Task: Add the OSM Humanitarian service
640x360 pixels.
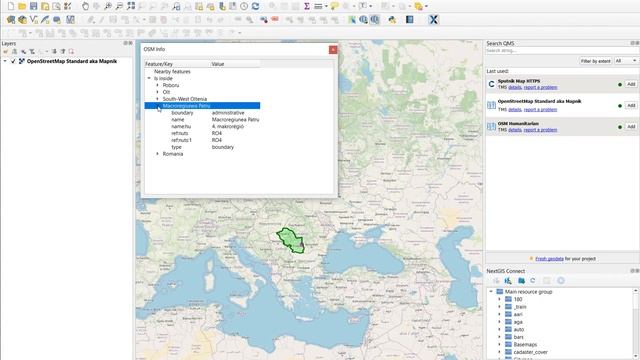Action: pyautogui.click(x=631, y=127)
